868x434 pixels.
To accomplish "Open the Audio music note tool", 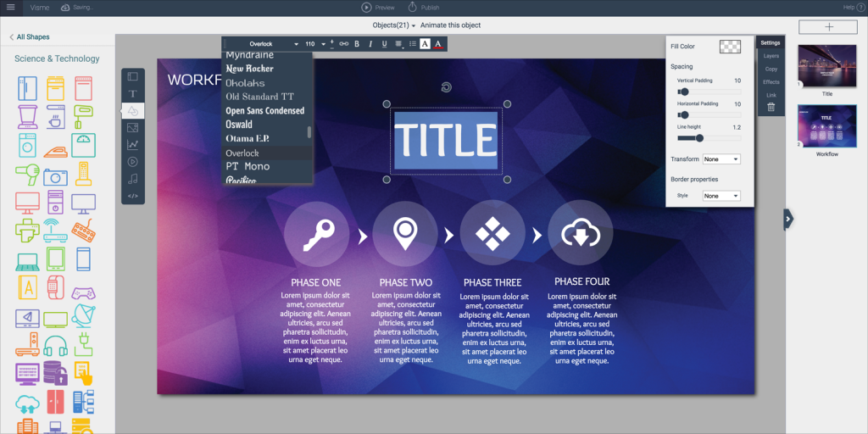I will 133,179.
